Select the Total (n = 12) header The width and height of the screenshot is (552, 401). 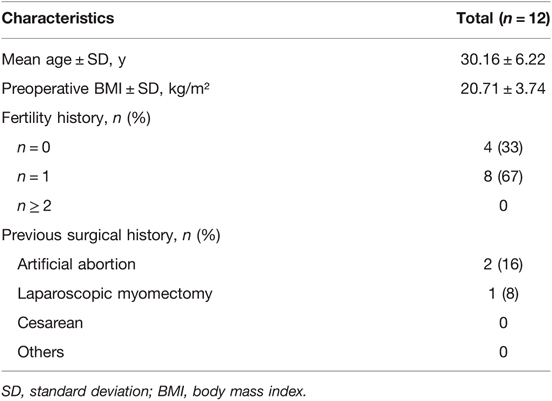coord(503,18)
